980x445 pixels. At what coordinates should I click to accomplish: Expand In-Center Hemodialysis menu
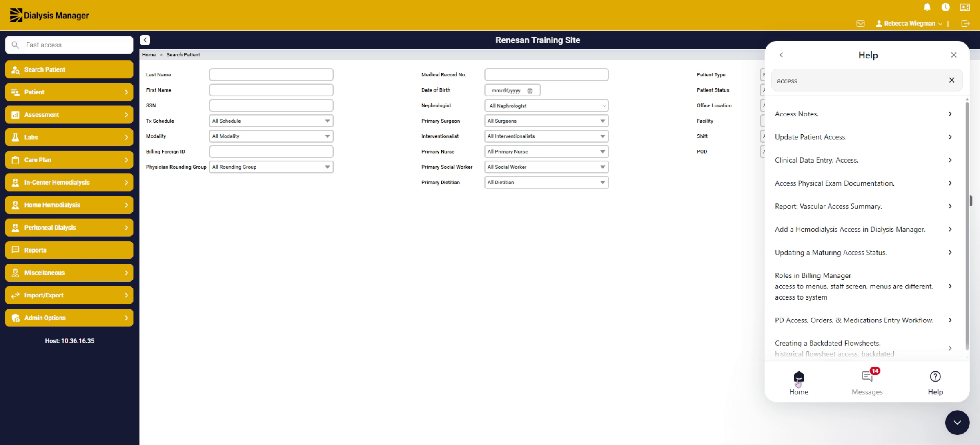click(x=69, y=182)
